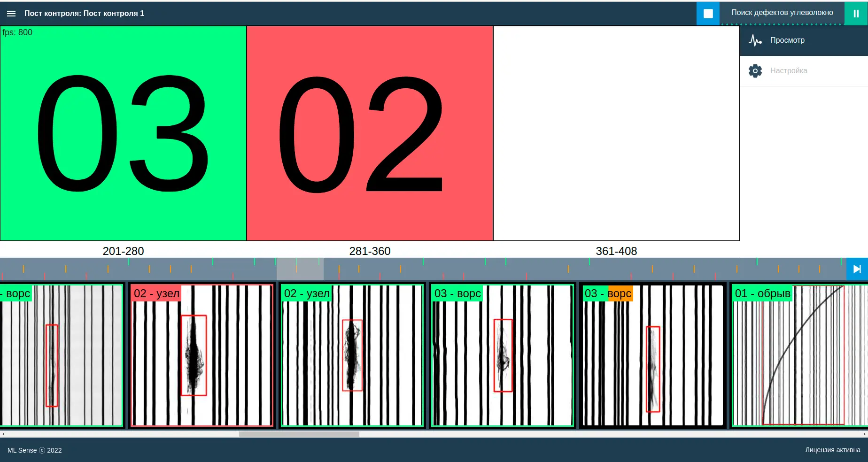Switch to the Настройка tab
Image resolution: width=868 pixels, height=462 pixels.
pyautogui.click(x=804, y=71)
